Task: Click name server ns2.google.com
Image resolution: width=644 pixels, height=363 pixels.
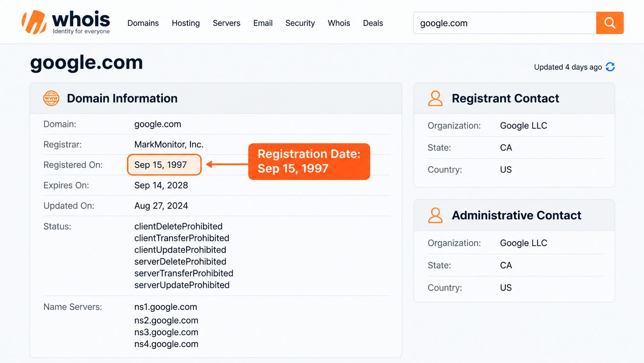Action: click(x=166, y=321)
